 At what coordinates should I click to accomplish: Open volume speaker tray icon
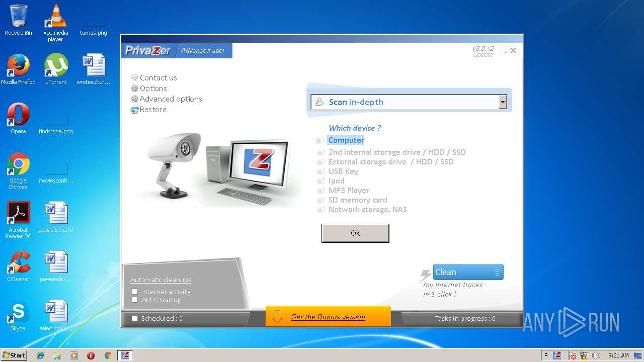596,355
